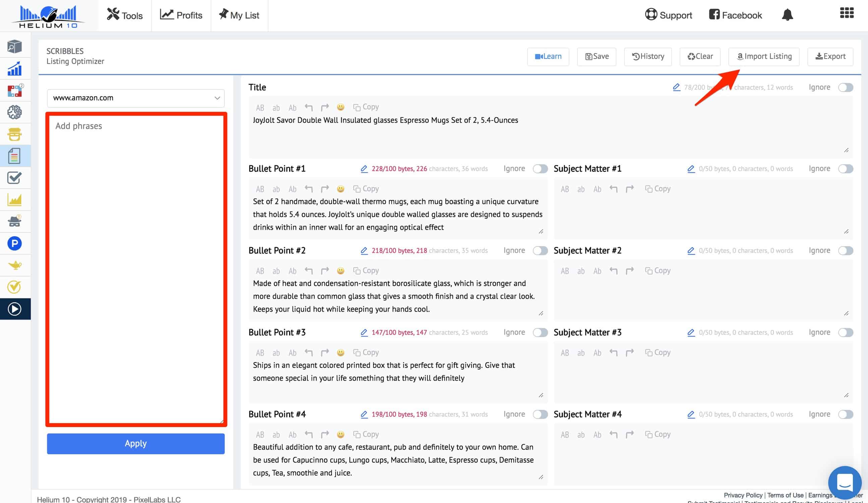Image resolution: width=868 pixels, height=503 pixels.
Task: Click Subject Matter #1 edit pencil icon
Action: coord(691,169)
